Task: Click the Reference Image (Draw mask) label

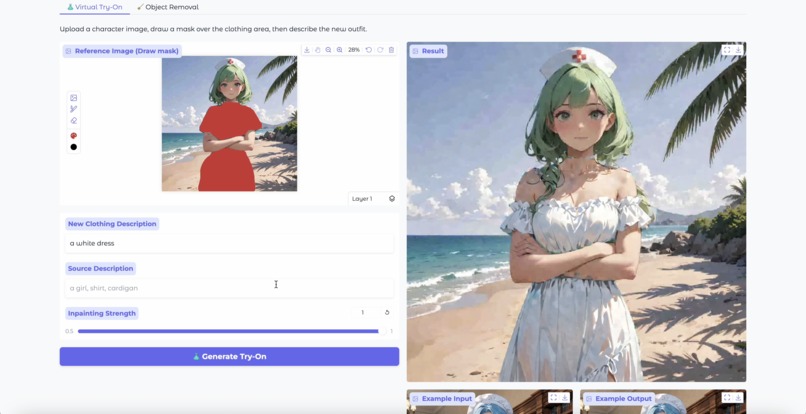Action: (x=122, y=51)
